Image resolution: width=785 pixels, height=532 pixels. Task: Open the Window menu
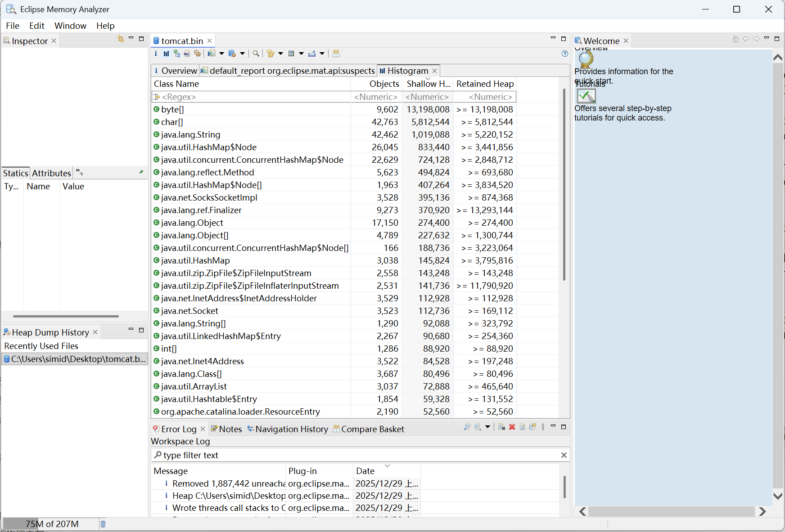(x=70, y=26)
